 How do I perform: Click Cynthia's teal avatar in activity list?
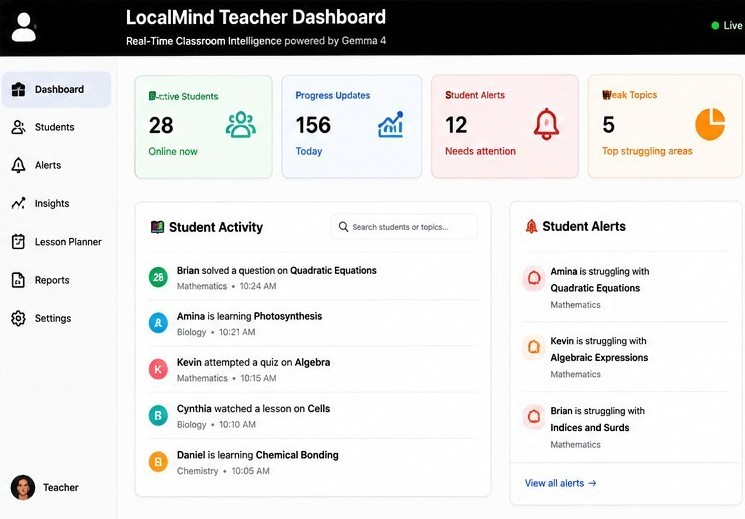pyautogui.click(x=158, y=415)
